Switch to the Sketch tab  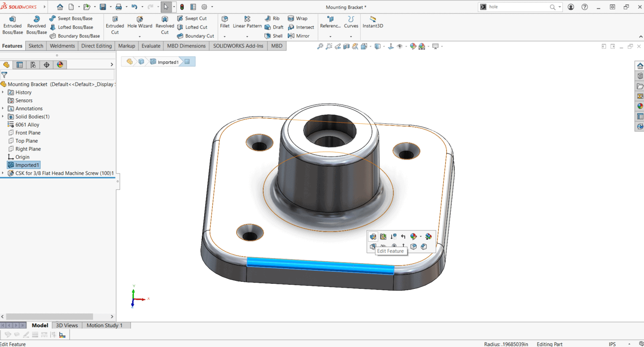click(x=36, y=46)
